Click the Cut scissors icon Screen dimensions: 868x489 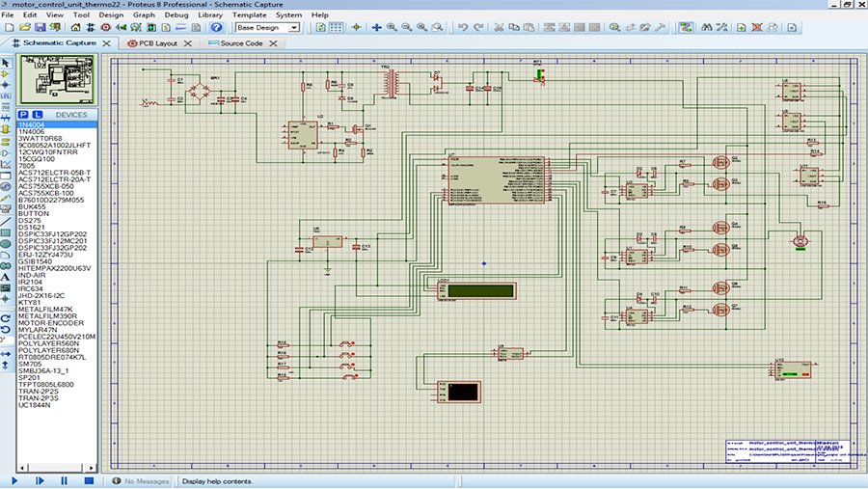500,28
